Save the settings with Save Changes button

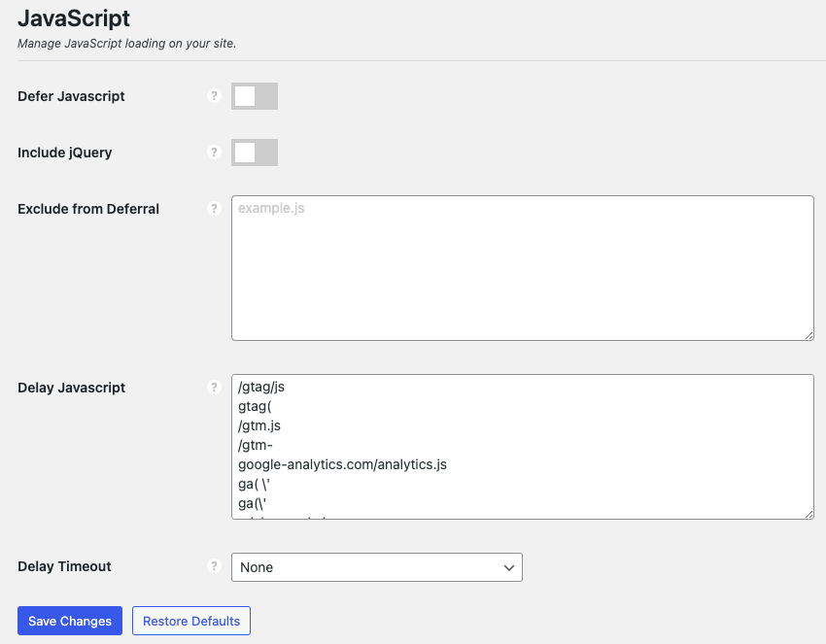70,621
